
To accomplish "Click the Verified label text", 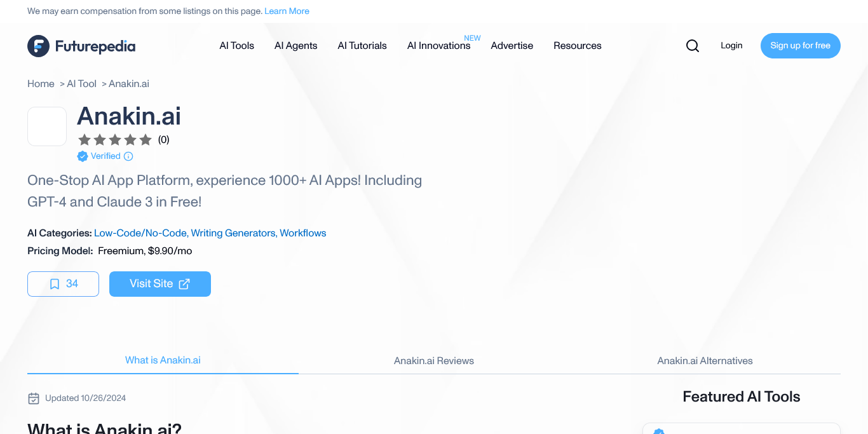I will click(105, 156).
